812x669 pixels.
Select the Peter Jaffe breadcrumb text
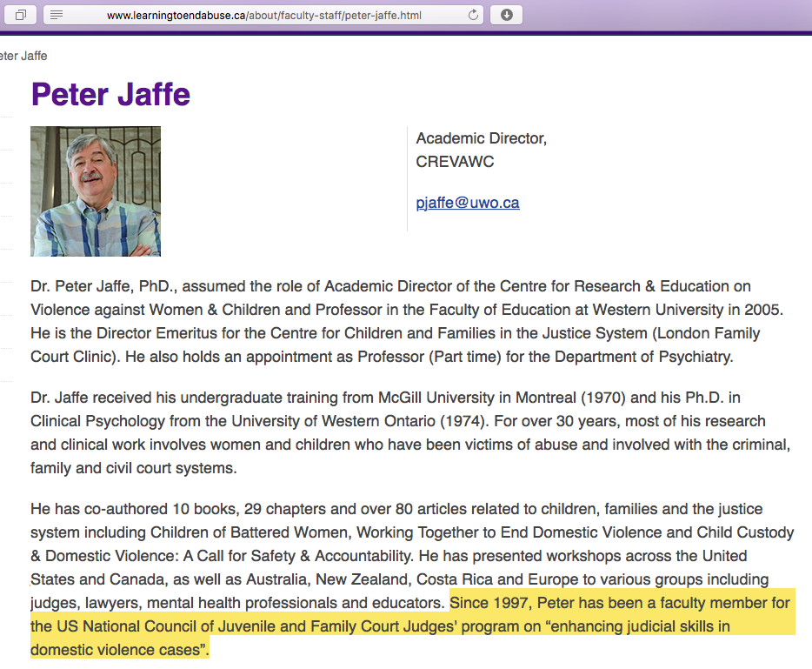23,56
